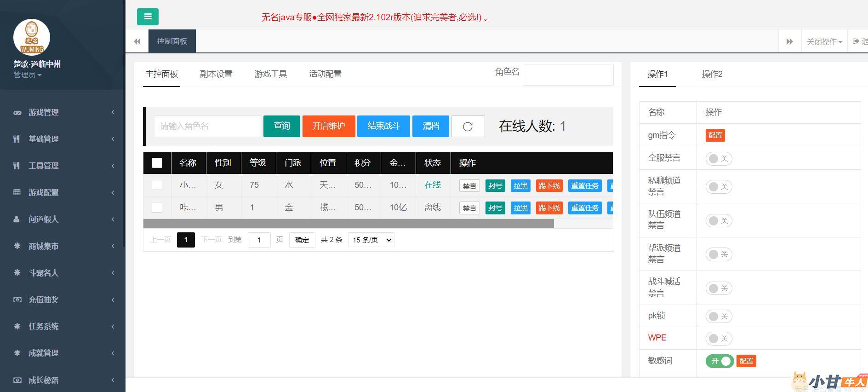The image size is (868, 392).
Task: Toggle the 全服禁言 switch
Action: point(719,159)
